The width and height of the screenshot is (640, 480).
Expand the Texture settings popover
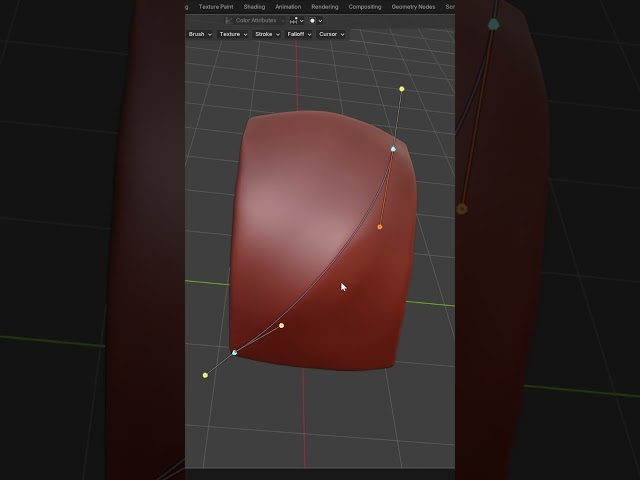coord(233,34)
